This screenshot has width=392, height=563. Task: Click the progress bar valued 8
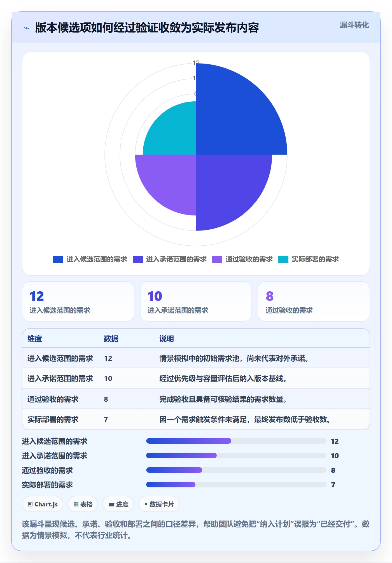pos(236,470)
